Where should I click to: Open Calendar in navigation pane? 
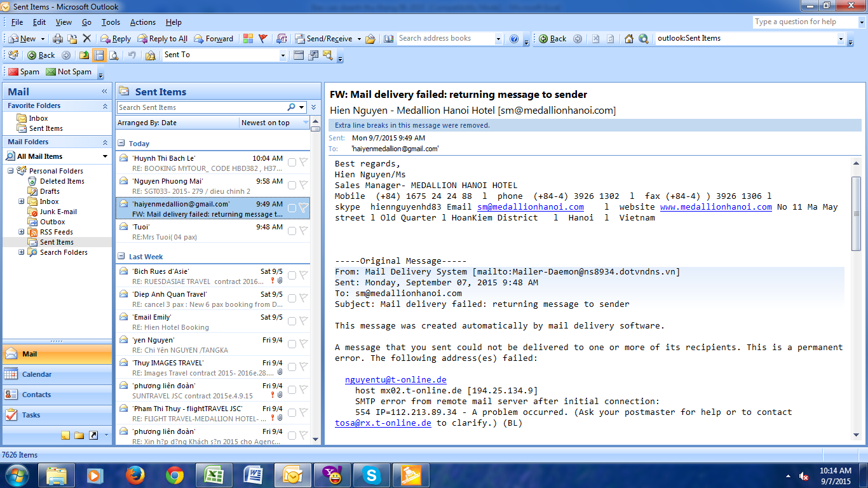tap(57, 374)
